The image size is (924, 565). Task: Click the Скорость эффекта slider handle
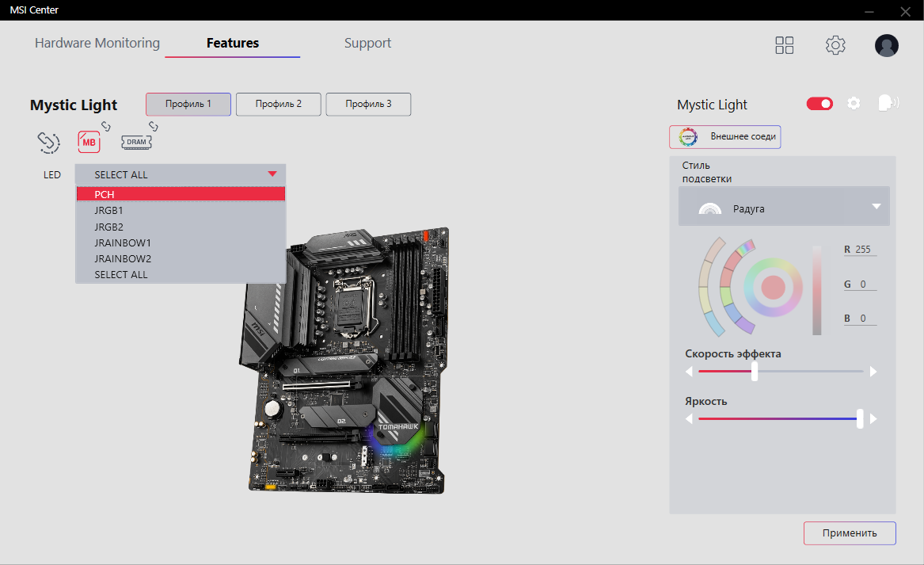[755, 372]
